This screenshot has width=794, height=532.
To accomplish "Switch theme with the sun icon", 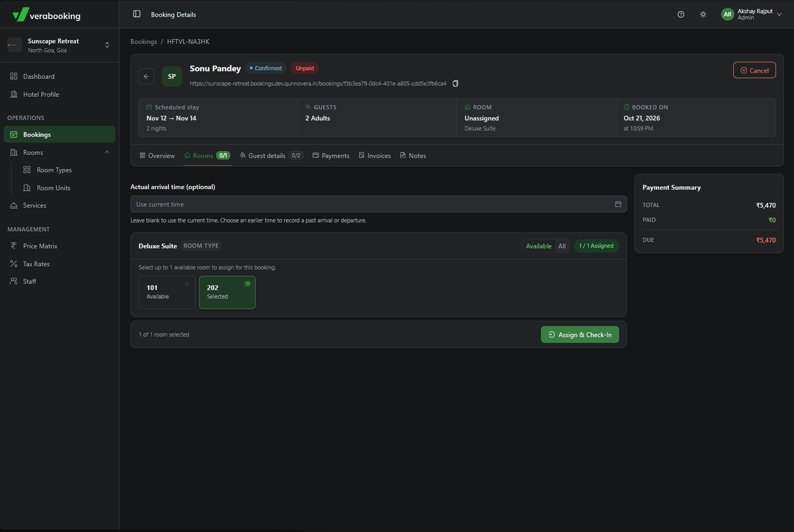I will (703, 14).
